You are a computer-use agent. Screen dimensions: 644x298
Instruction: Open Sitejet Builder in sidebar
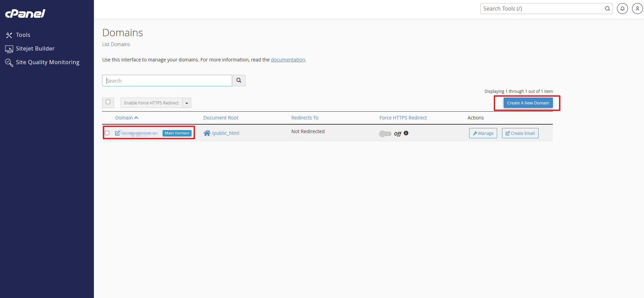tap(30, 48)
